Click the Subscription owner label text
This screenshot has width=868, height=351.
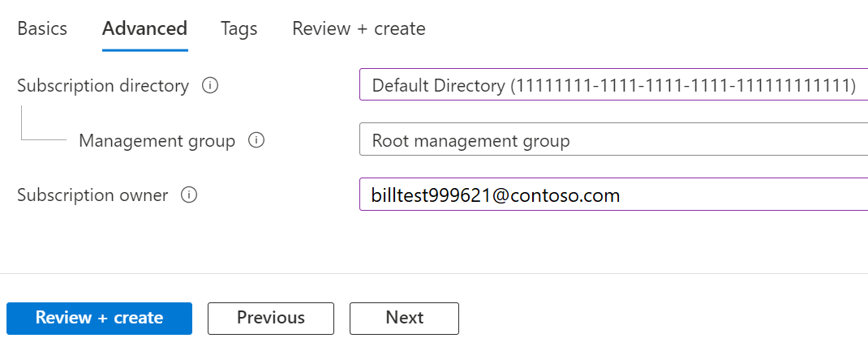pos(92,195)
